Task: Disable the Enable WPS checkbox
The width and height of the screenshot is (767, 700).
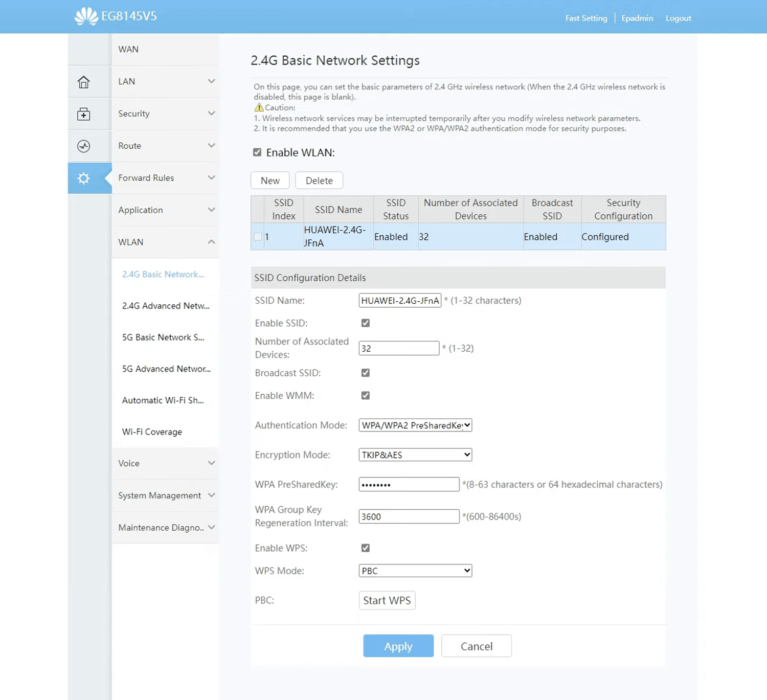Action: pyautogui.click(x=365, y=548)
